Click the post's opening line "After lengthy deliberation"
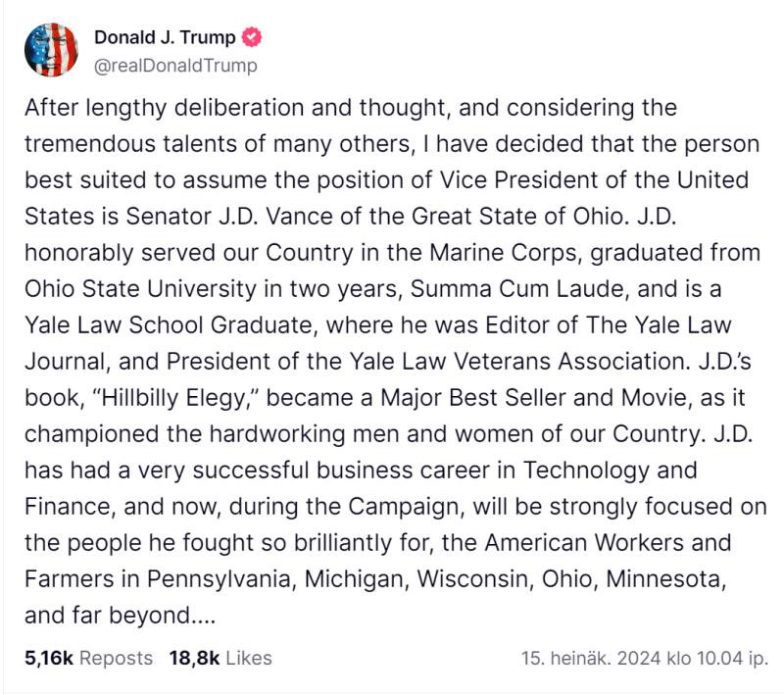The image size is (784, 695). click(x=165, y=108)
